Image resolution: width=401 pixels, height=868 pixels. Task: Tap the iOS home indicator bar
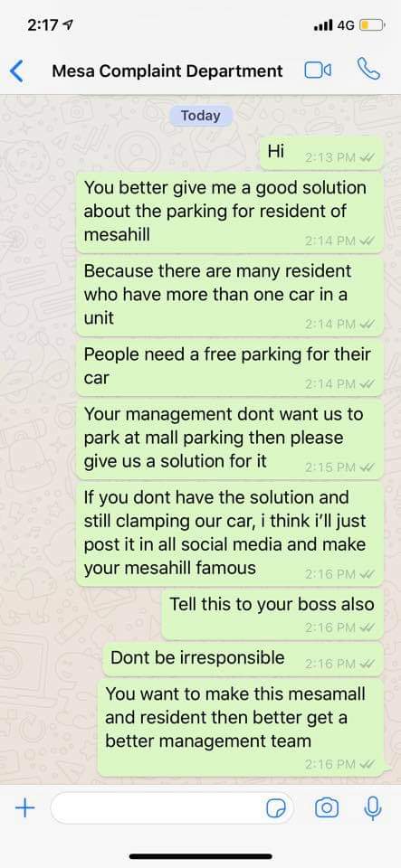tap(201, 856)
